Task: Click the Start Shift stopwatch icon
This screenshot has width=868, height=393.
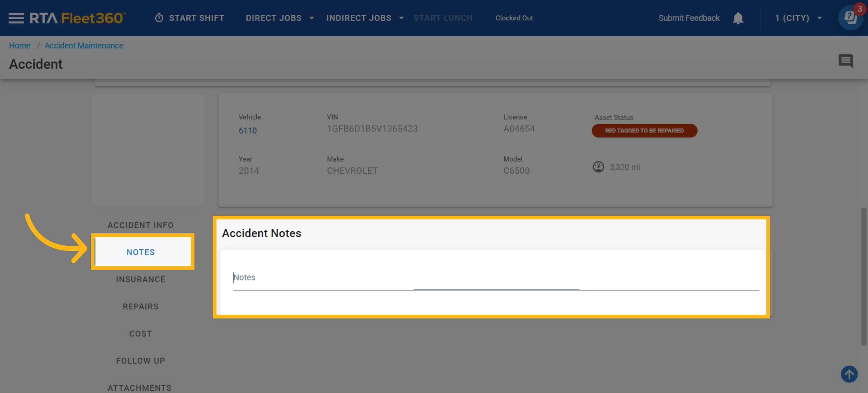Action: (159, 18)
